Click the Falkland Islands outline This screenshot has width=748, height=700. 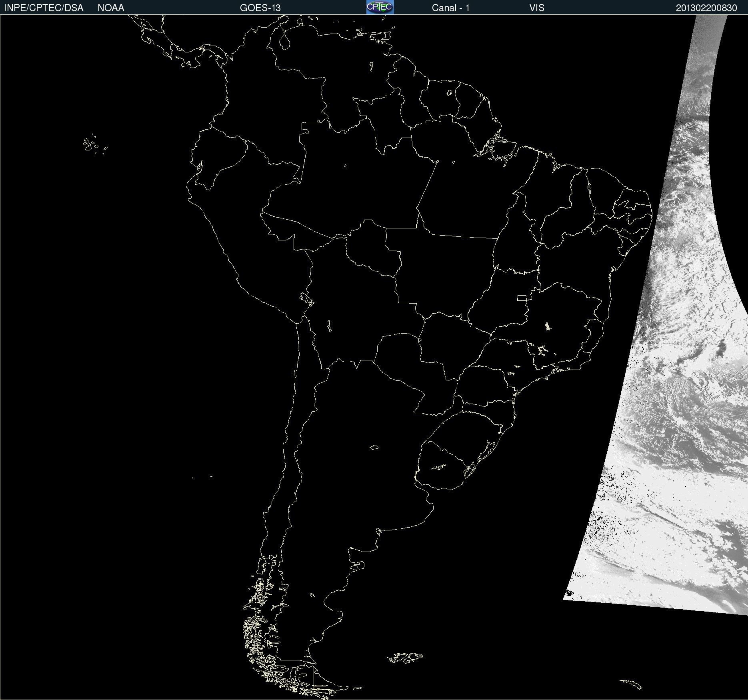coord(405,658)
